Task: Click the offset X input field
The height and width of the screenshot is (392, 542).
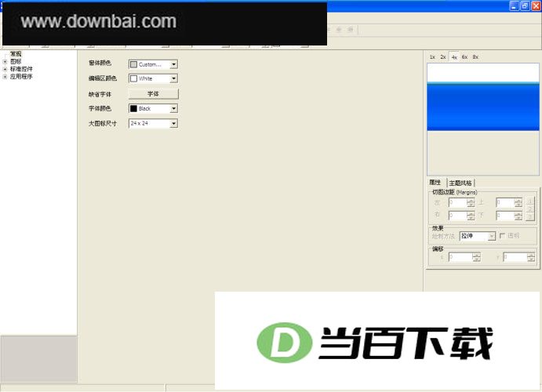Action: pos(460,257)
